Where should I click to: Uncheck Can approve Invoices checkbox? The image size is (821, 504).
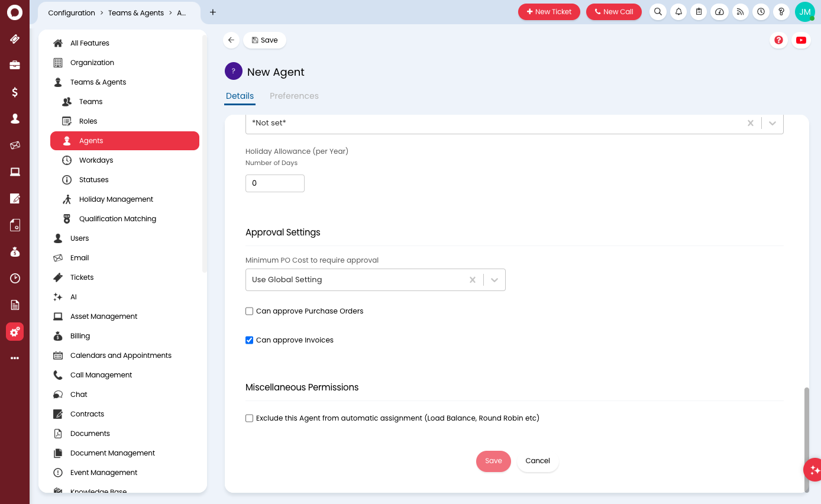coord(250,340)
